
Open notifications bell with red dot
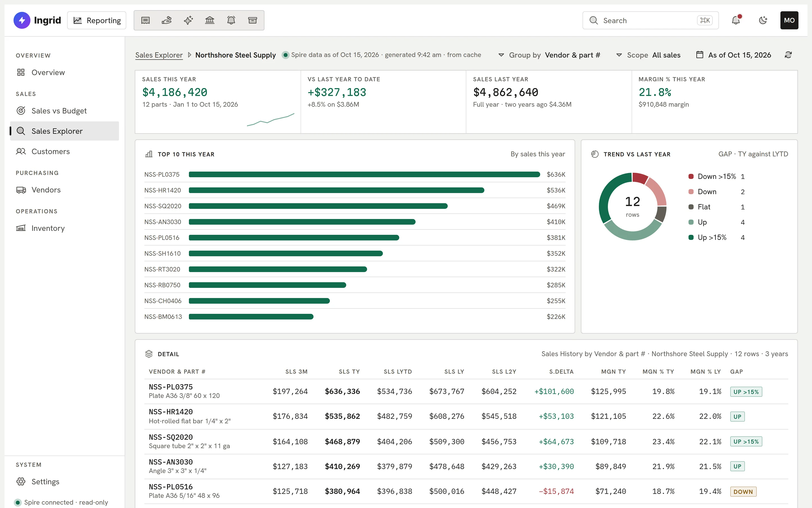[736, 21]
